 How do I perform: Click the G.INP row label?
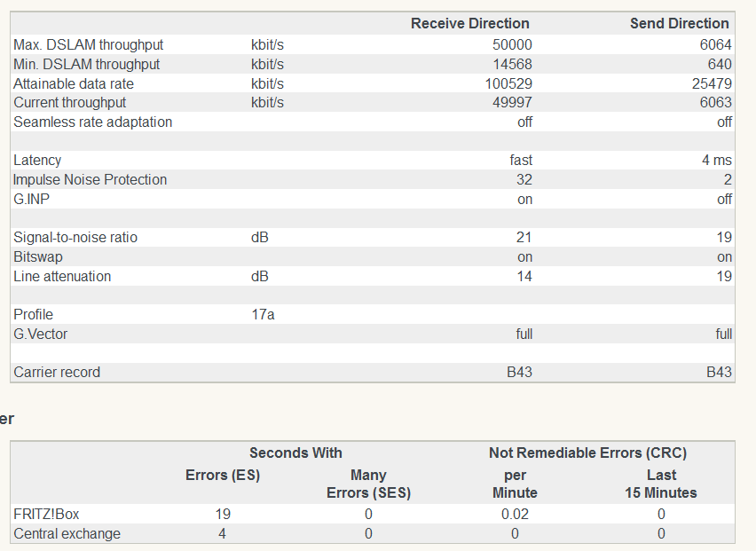coord(31,199)
